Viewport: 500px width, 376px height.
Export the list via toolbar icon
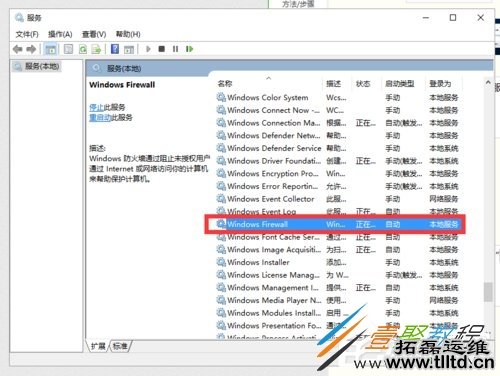(x=97, y=49)
